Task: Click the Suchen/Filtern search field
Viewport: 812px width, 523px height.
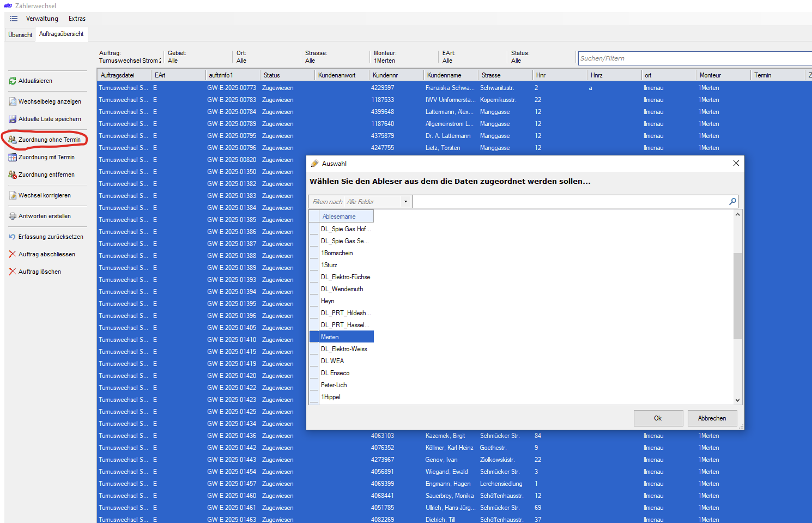Action: point(692,58)
